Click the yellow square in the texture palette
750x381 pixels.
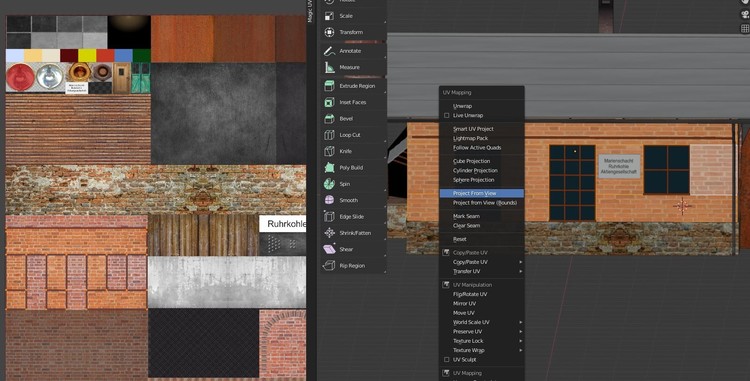[87, 55]
